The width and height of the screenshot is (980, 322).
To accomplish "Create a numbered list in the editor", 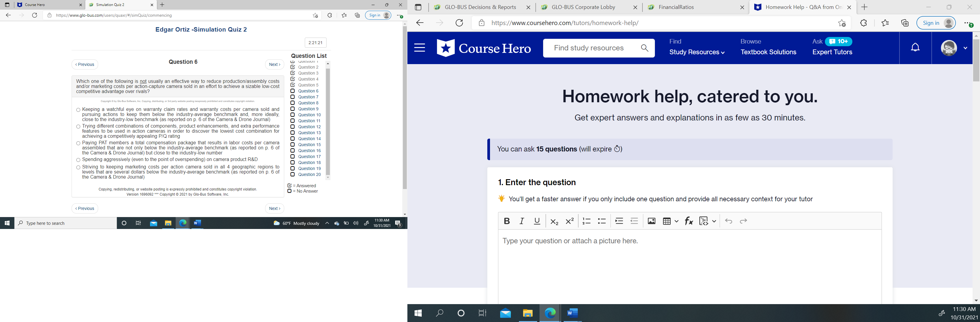I will pos(586,221).
